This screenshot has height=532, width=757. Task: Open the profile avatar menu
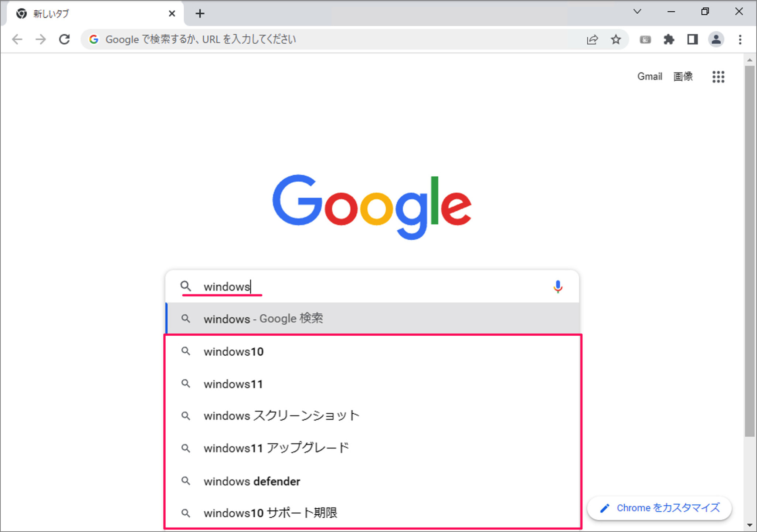pos(716,39)
